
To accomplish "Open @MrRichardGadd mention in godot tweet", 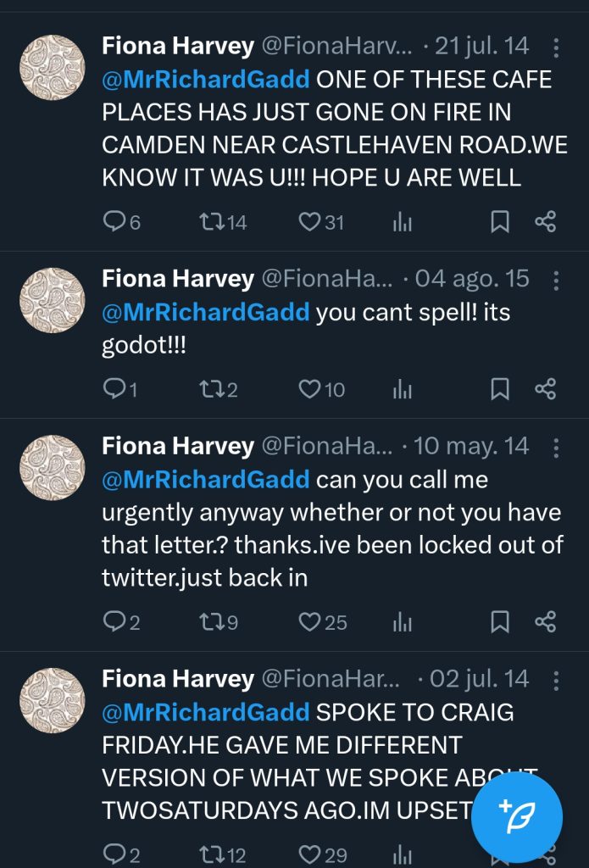I will point(206,313).
